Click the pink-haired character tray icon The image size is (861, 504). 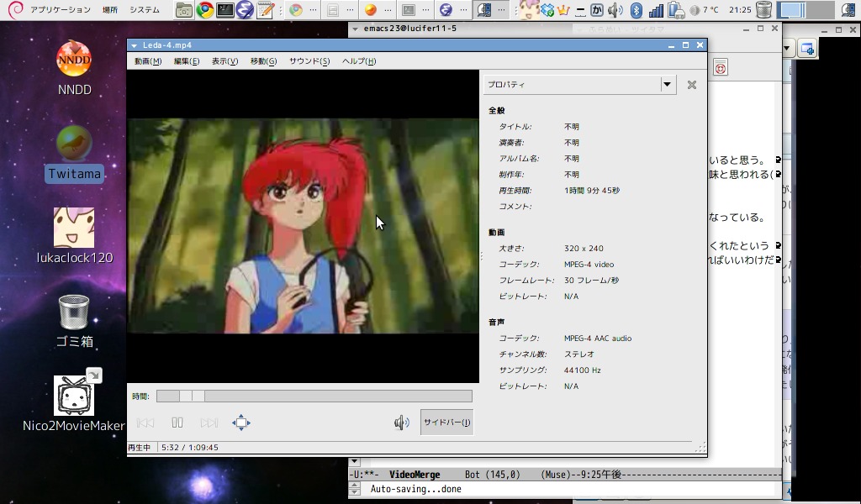point(530,10)
